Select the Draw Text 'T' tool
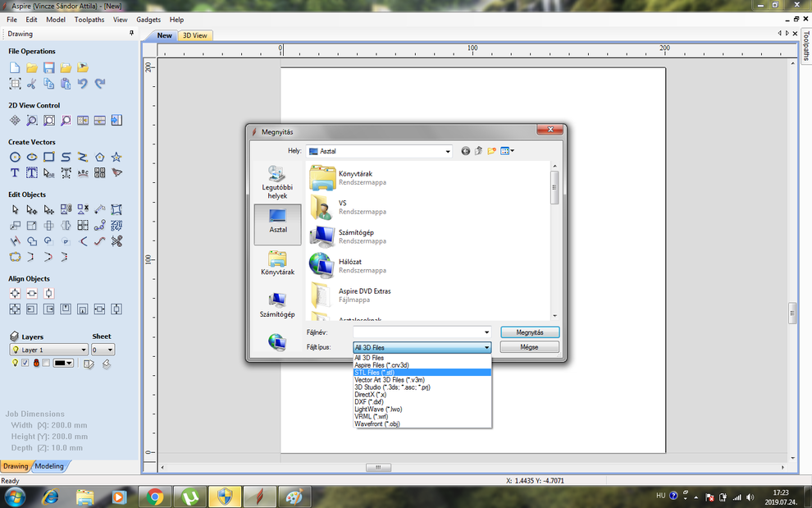Image resolution: width=812 pixels, height=508 pixels. tap(15, 172)
